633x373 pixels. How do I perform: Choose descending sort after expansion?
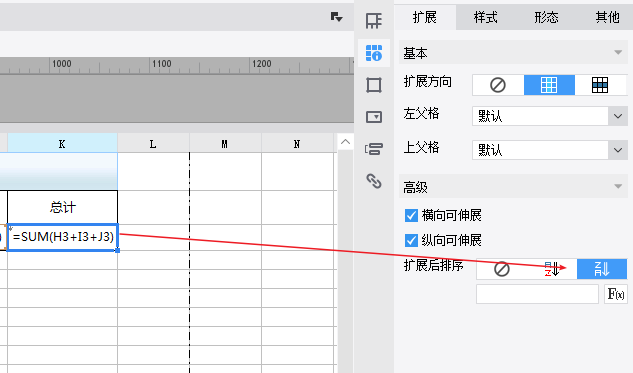[x=602, y=269]
